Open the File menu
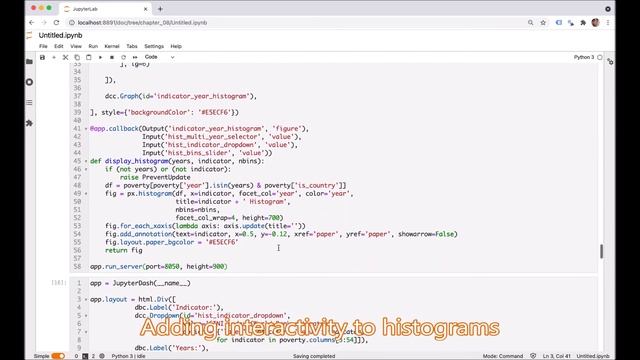This screenshot has height=360, width=640. click(x=43, y=47)
